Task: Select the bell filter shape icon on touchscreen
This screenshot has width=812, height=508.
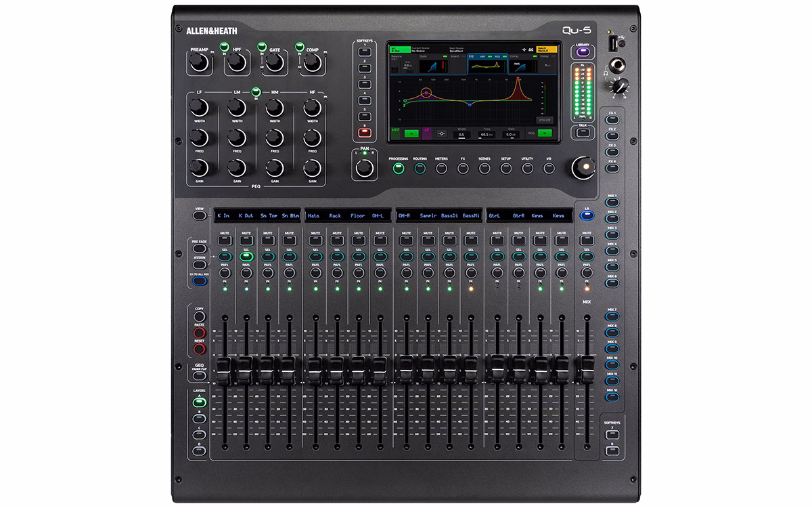Action: pos(441,134)
